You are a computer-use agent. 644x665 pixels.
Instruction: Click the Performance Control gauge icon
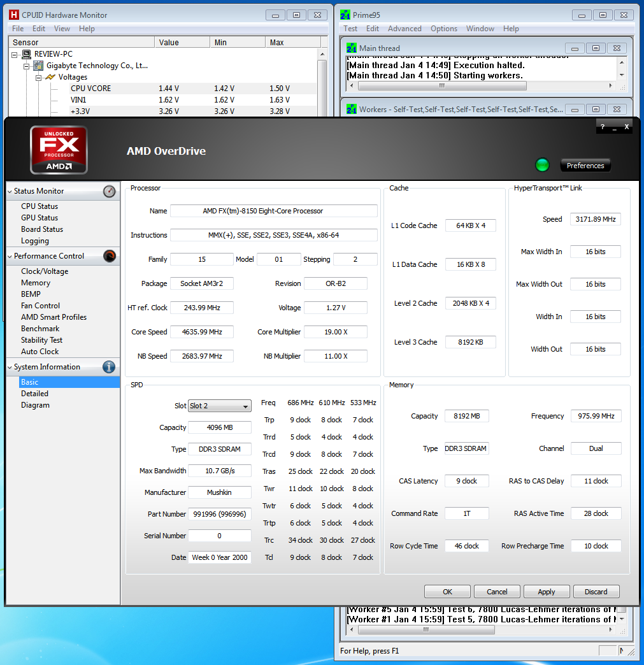tap(108, 255)
